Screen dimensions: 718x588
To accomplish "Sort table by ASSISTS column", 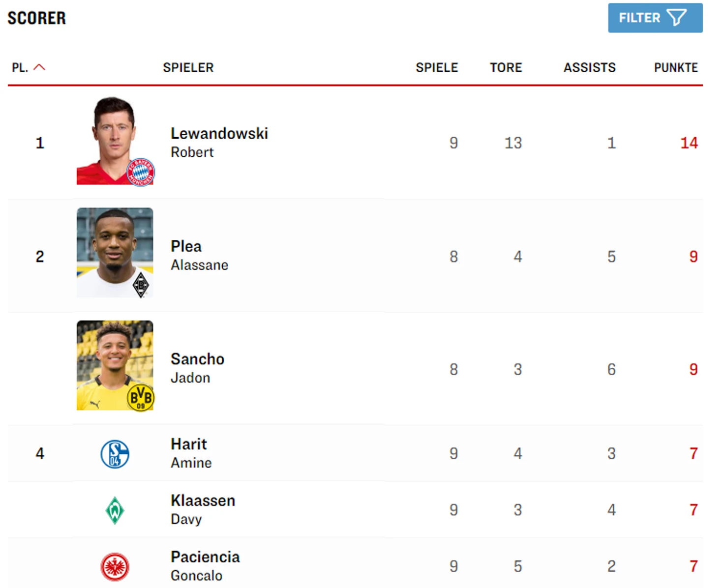I will click(589, 67).
